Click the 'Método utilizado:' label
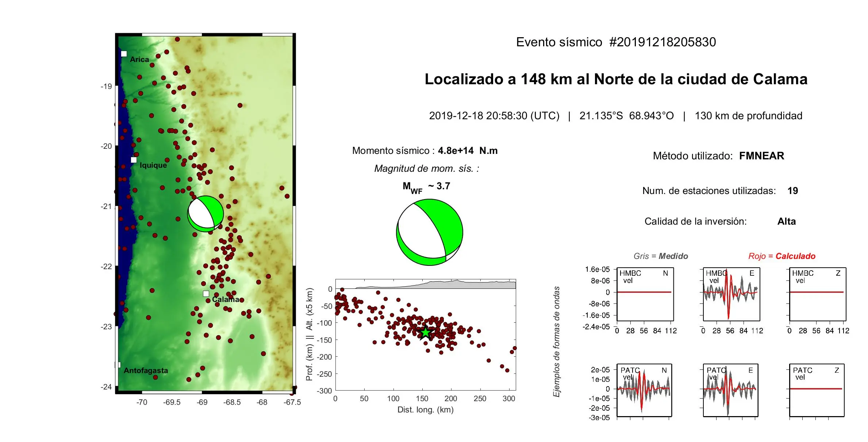Viewport: 868px width, 442px height. (693, 156)
